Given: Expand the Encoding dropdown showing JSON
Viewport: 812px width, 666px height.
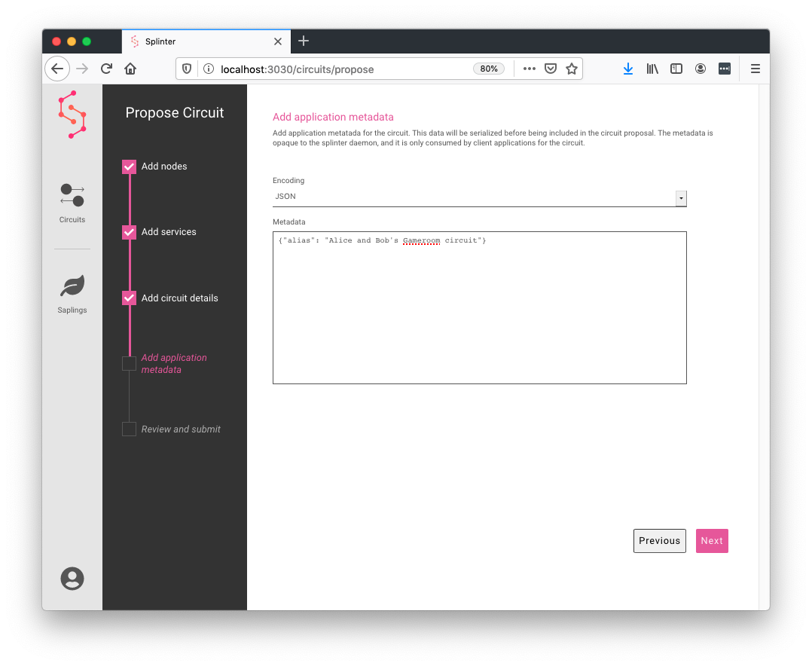Looking at the screenshot, I should coord(480,197).
